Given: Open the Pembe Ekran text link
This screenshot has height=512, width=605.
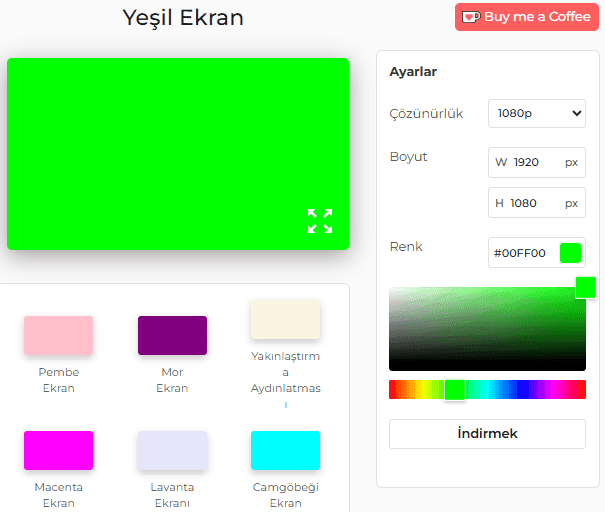Looking at the screenshot, I should click(x=59, y=380).
